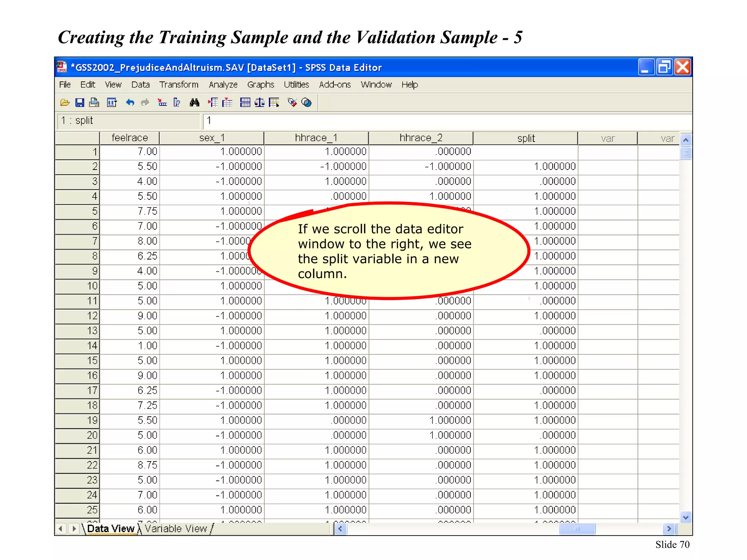Click feelrace value 8.75 in row 22
This screenshot has width=747, height=560.
tap(129, 465)
